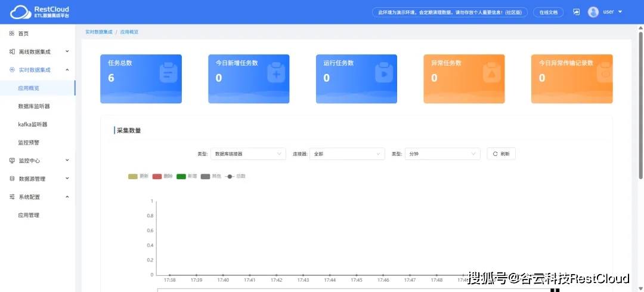
Task: Click the 系统配置 settings icon
Action: (12, 197)
